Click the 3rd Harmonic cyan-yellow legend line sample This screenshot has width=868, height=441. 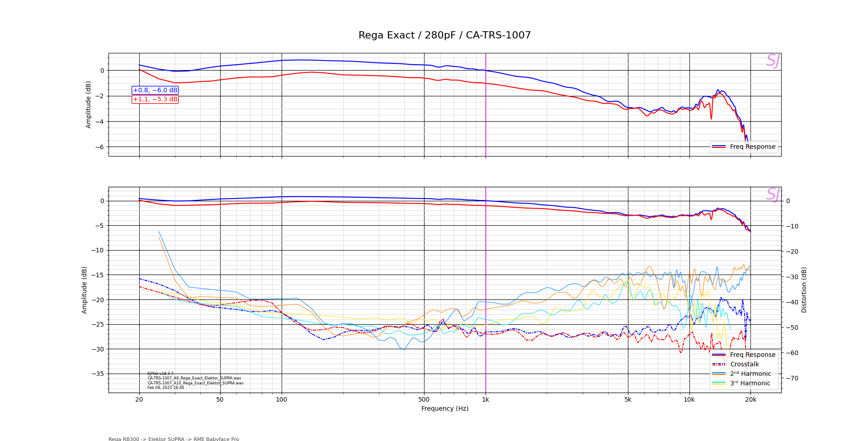coord(719,383)
